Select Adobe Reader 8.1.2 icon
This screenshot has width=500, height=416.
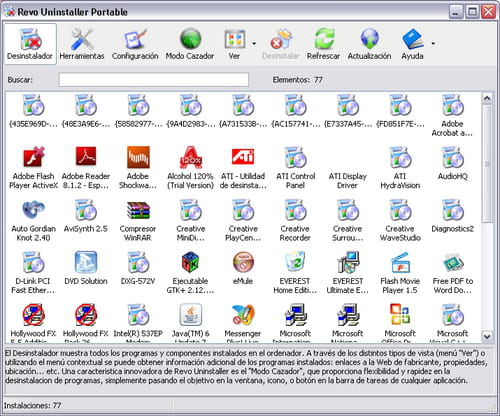pos(86,157)
